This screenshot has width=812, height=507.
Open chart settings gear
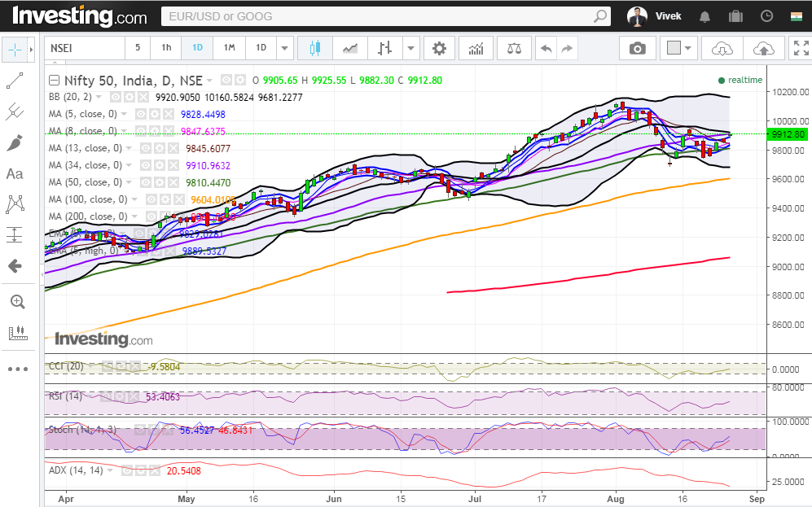point(439,49)
